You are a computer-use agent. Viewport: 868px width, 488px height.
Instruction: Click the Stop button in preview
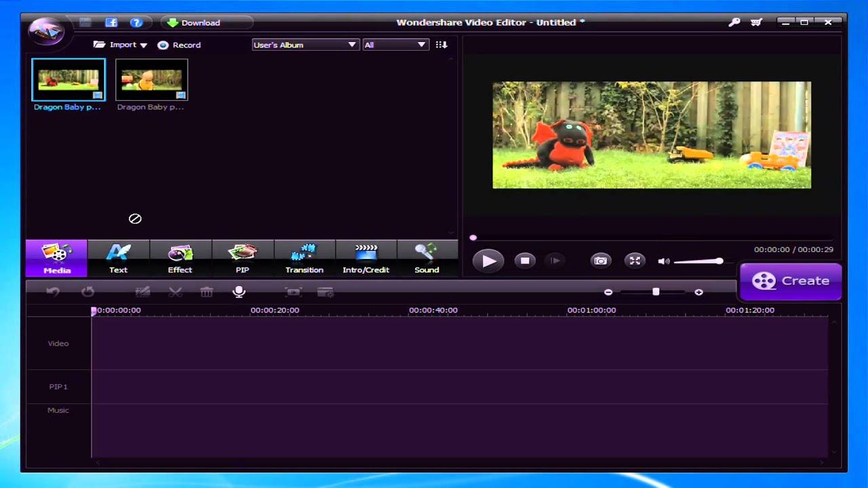pos(525,261)
